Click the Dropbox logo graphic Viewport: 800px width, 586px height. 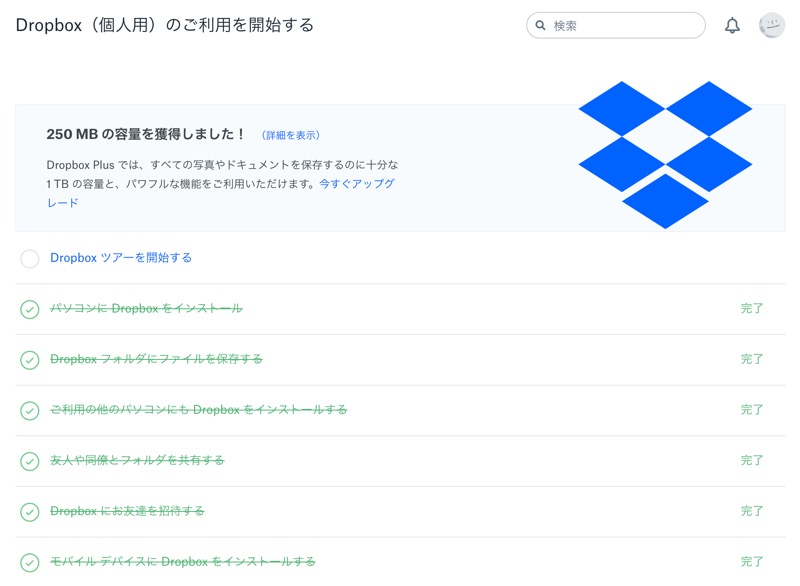point(665,155)
